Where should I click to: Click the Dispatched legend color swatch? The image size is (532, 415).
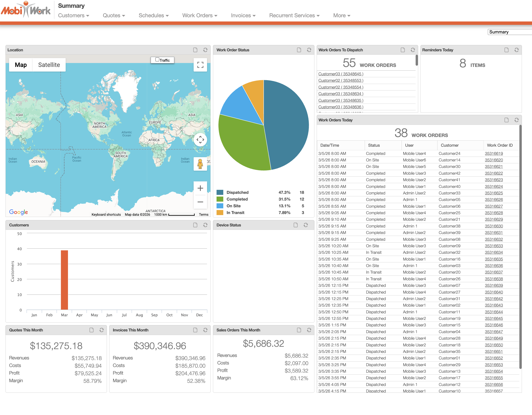point(220,192)
